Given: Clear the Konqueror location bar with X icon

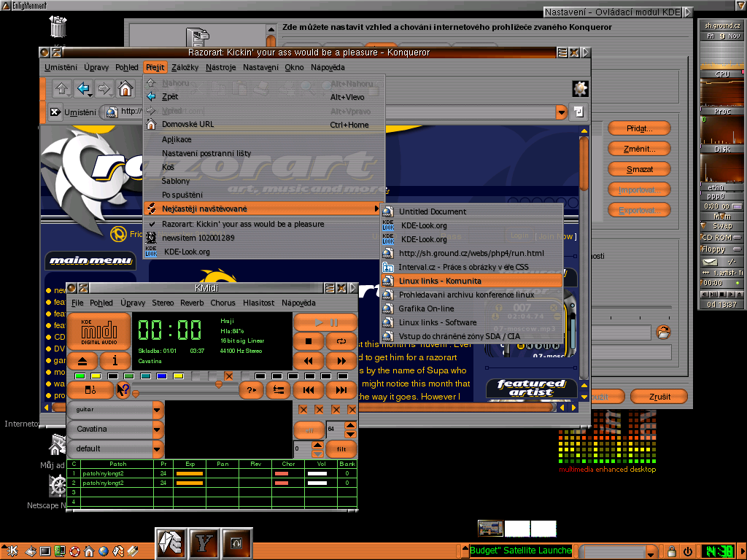Looking at the screenshot, I should tap(55, 112).
